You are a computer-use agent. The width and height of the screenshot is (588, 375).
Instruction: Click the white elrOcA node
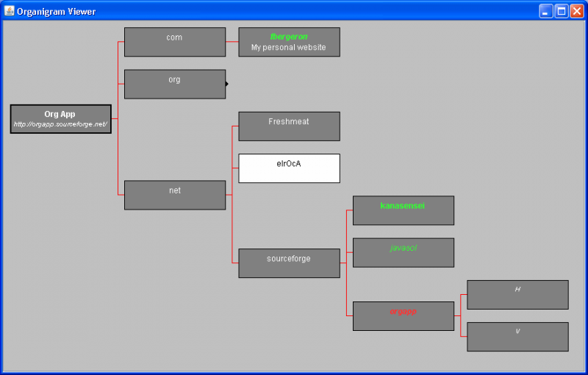[x=289, y=168]
